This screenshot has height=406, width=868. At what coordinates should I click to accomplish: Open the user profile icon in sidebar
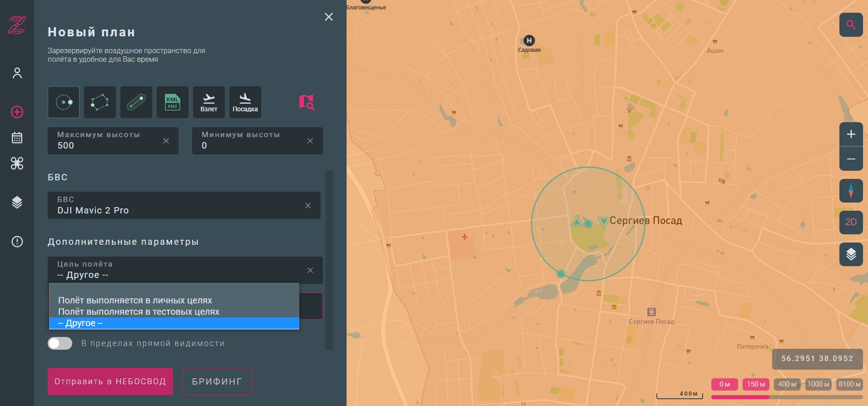point(17,73)
